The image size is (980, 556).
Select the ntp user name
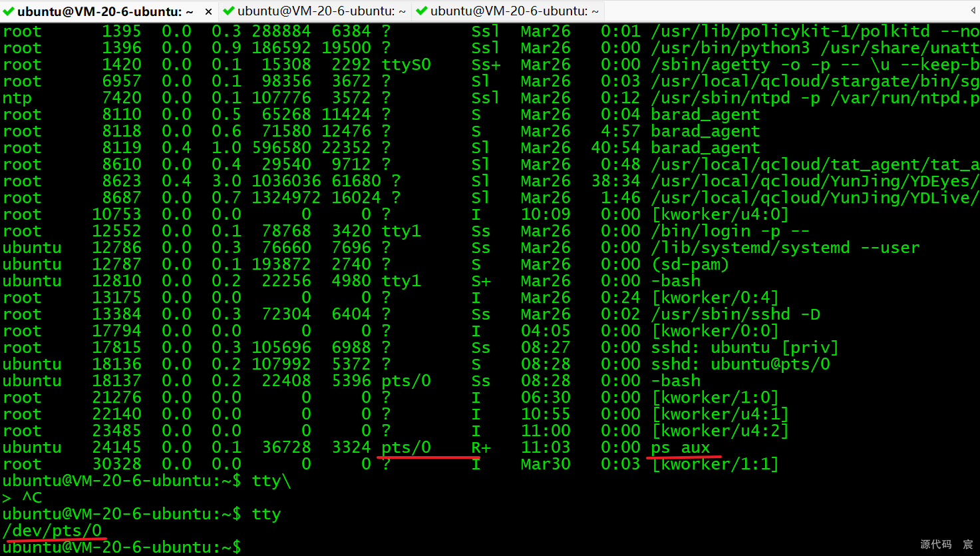point(17,98)
